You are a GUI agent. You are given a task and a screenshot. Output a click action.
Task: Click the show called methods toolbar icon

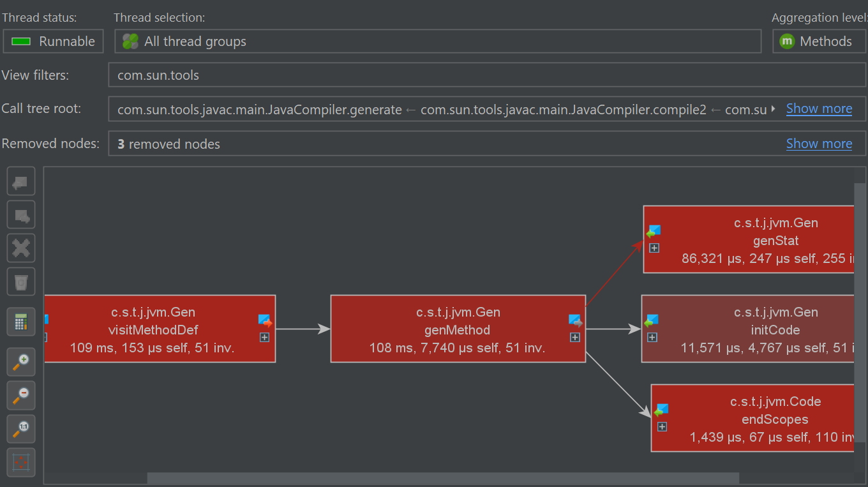click(x=21, y=214)
